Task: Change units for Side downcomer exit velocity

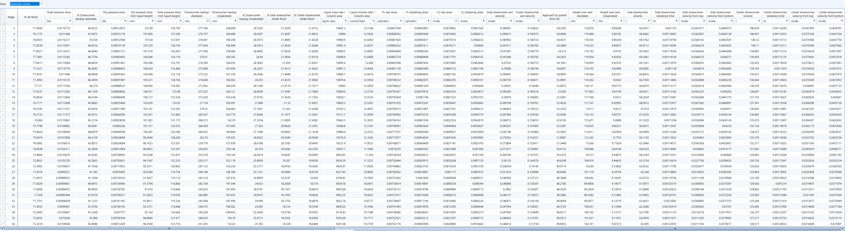Action: point(500,21)
